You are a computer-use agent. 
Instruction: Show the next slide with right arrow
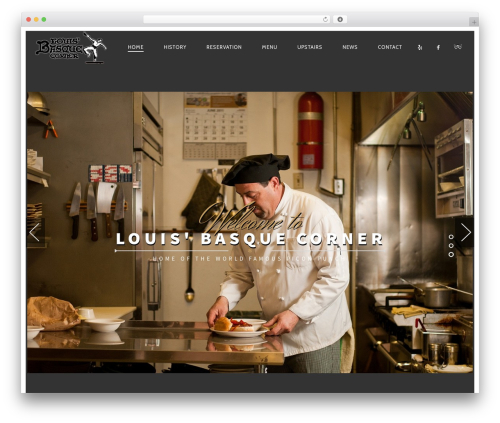click(x=465, y=232)
